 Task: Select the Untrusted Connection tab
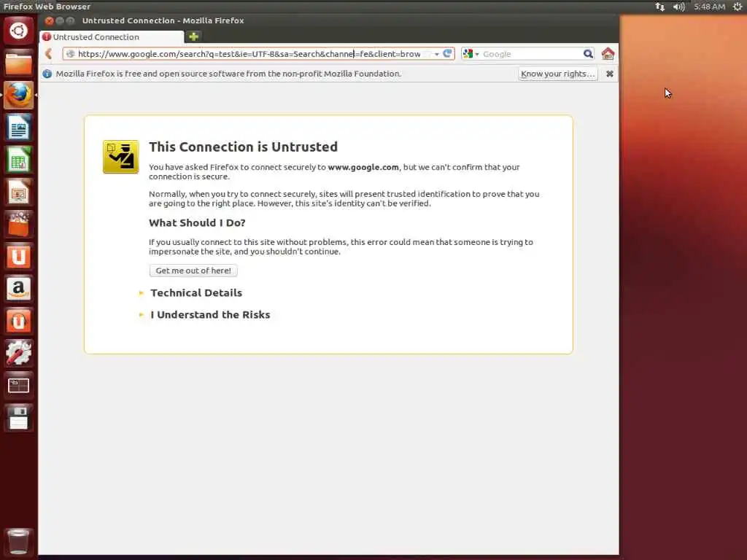(112, 36)
